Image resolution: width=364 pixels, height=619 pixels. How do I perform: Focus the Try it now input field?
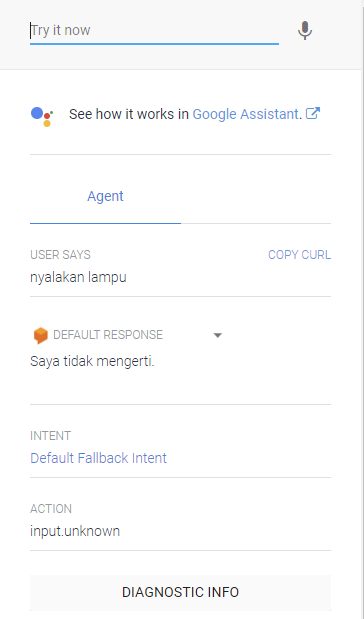tap(154, 31)
